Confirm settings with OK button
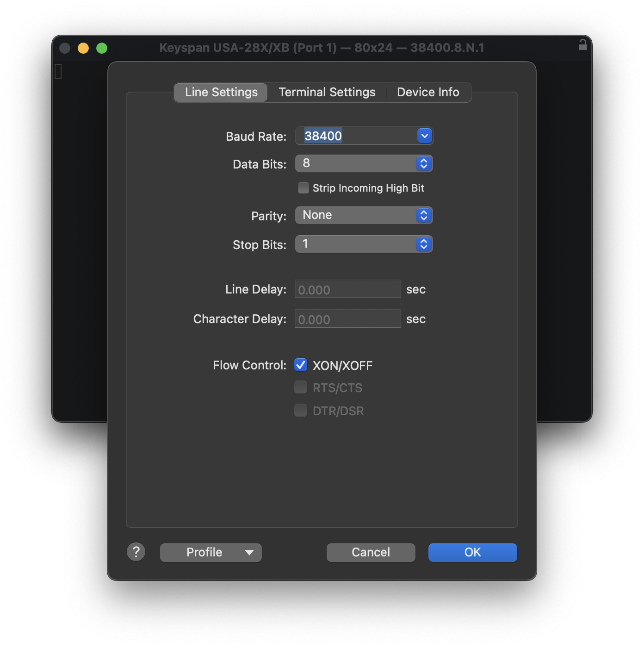This screenshot has height=649, width=644. (x=473, y=552)
